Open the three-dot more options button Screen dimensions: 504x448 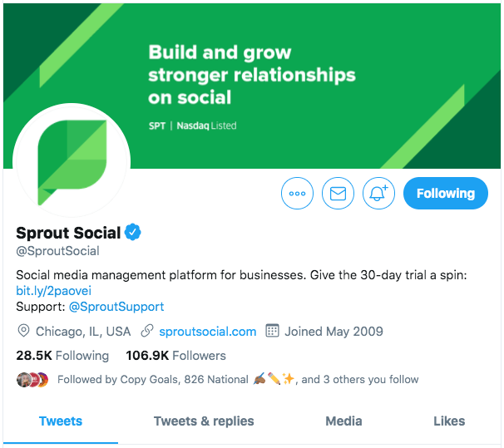tap(297, 194)
